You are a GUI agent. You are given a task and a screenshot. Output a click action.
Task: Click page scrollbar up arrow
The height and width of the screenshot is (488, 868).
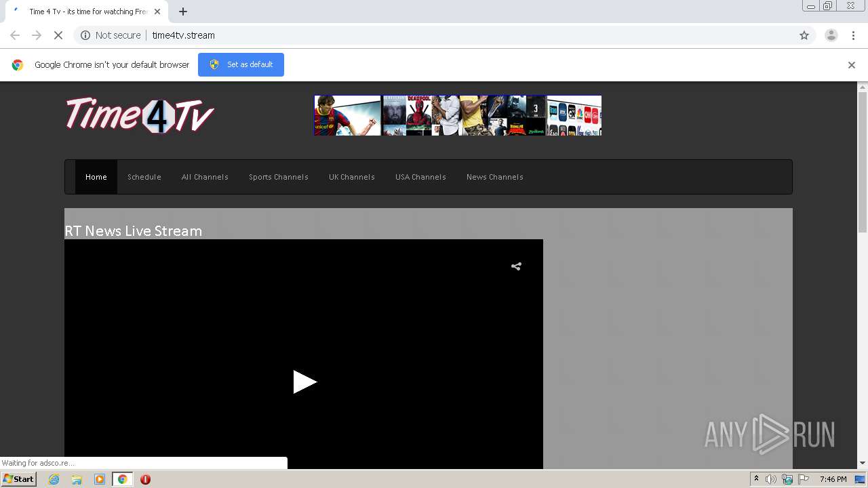[863, 87]
